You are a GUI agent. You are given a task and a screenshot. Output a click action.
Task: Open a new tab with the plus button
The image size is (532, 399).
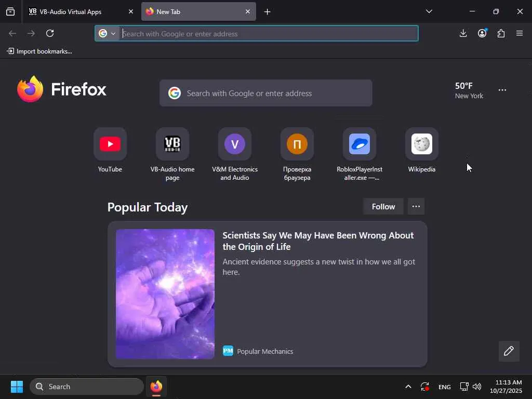(268, 12)
